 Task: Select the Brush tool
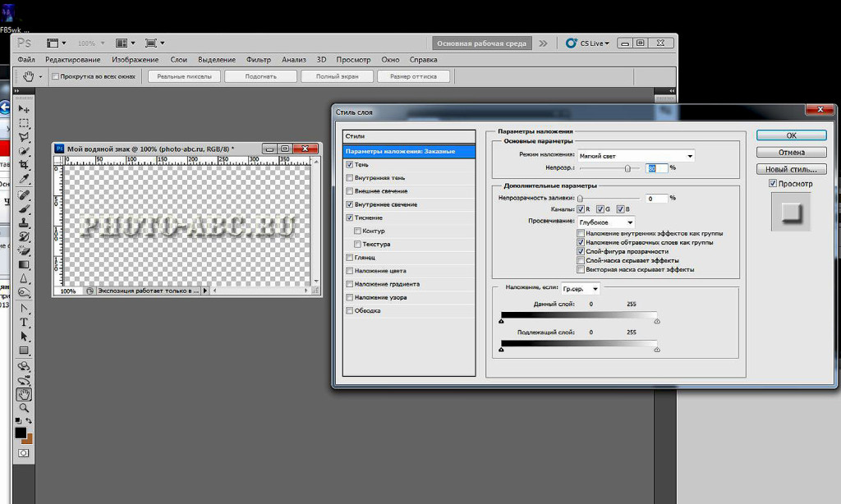tap(24, 208)
